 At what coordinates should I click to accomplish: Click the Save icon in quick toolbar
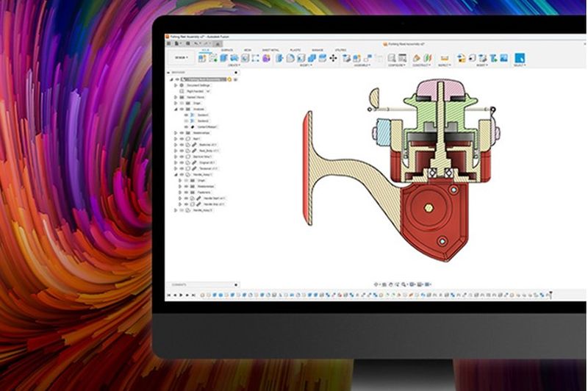188,43
